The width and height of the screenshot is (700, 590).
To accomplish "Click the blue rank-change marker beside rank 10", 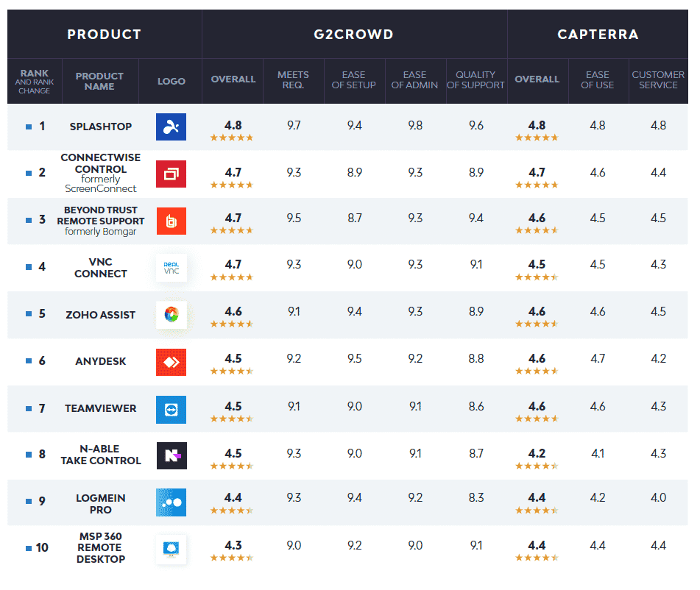I will point(29,548).
